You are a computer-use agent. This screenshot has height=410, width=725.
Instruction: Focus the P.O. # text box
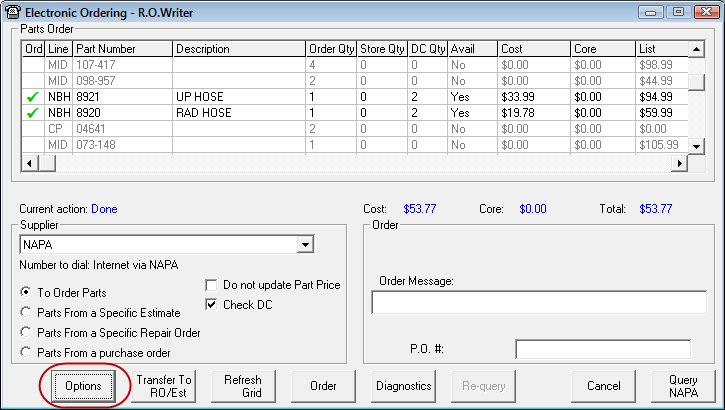pos(602,349)
